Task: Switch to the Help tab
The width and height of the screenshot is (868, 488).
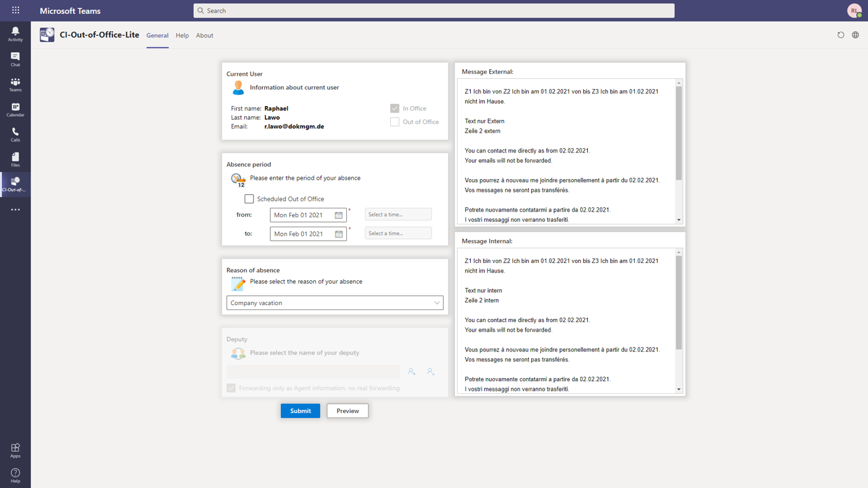Action: click(x=182, y=36)
